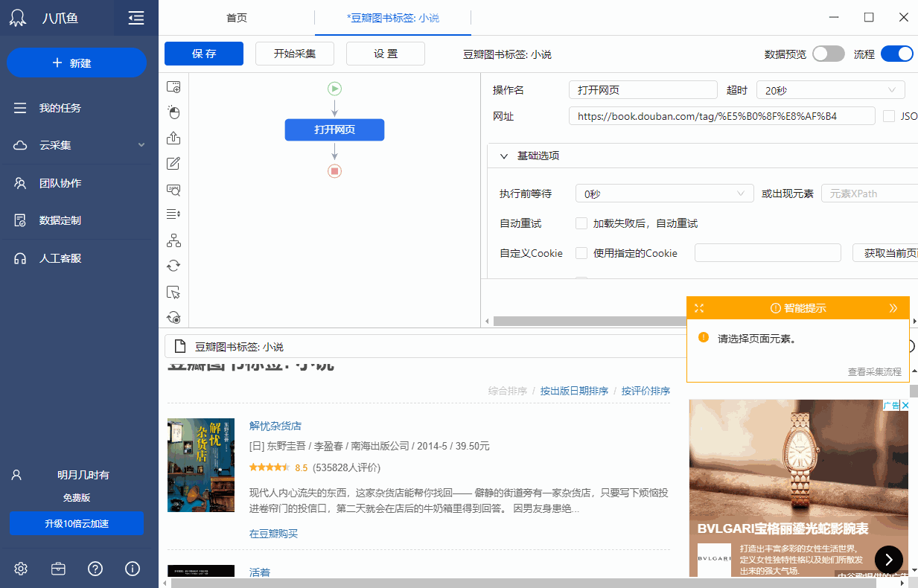Click the 按评价排序 link
Viewport: 918px width, 588px height.
[x=646, y=391]
